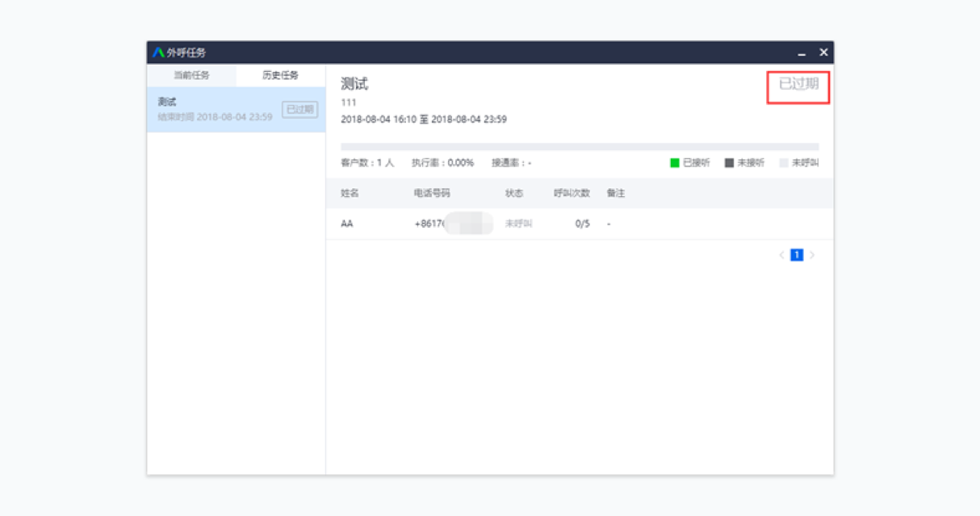Screen dimensions: 980x516
Task: Switch to the 历史任务 tab
Action: (280, 75)
